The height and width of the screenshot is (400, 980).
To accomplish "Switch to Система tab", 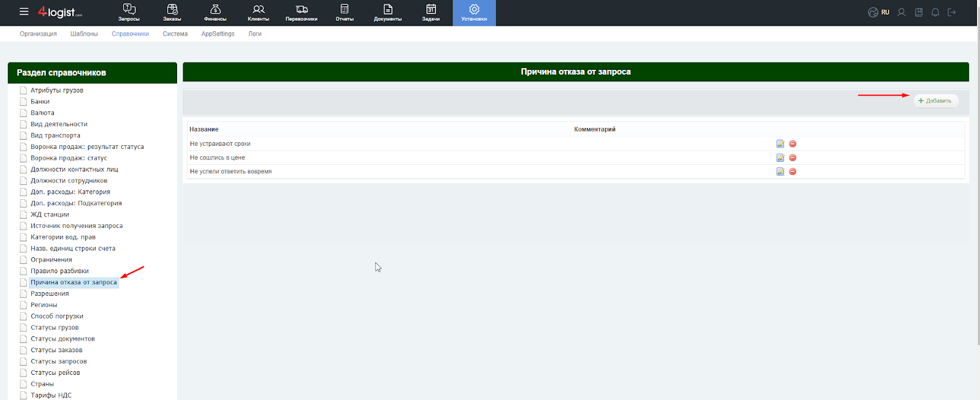I will coord(175,34).
